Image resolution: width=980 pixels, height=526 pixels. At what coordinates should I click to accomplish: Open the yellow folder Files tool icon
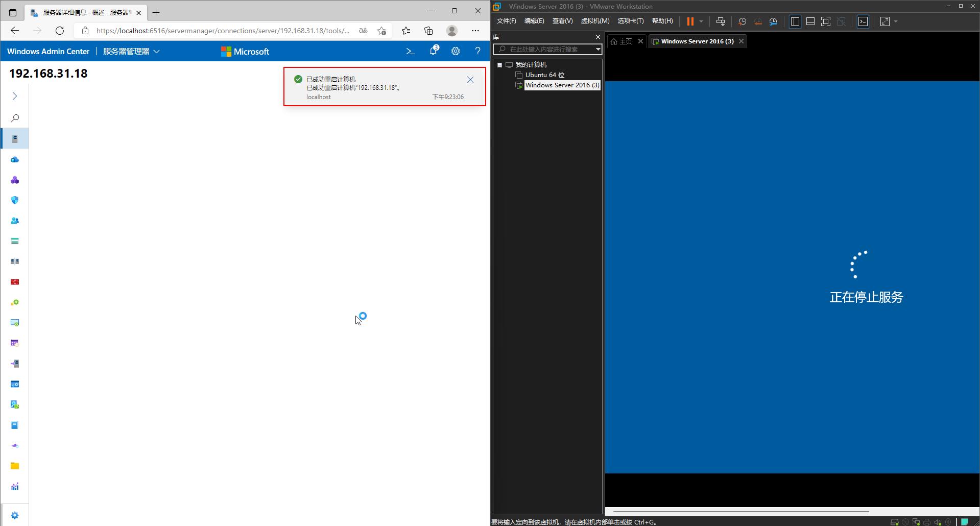[15, 466]
